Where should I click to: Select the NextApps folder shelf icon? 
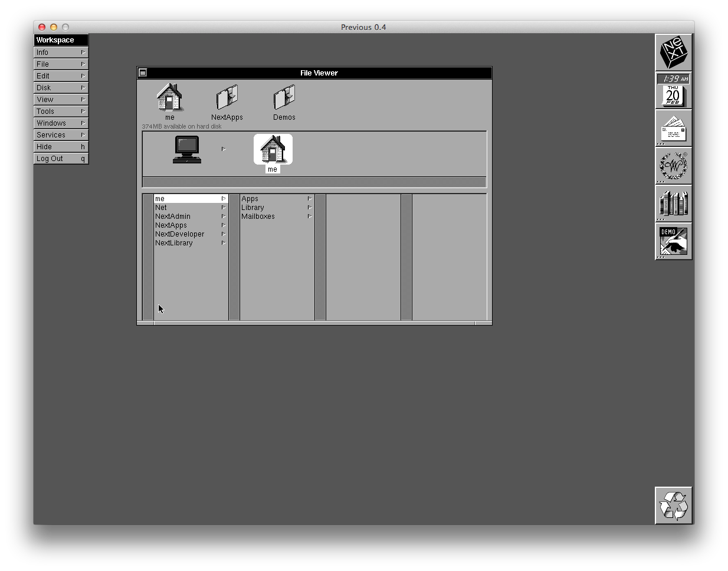point(227,98)
